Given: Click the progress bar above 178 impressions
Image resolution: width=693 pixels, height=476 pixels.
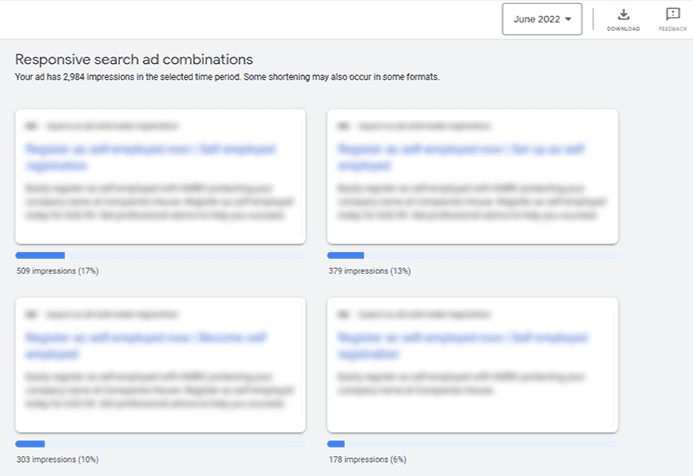Looking at the screenshot, I should pyautogui.click(x=472, y=444).
